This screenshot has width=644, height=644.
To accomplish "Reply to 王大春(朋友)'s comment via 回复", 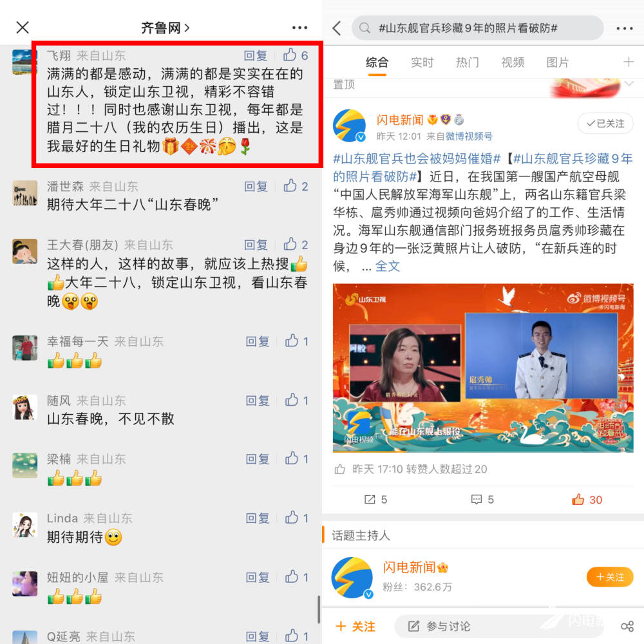I will click(256, 245).
